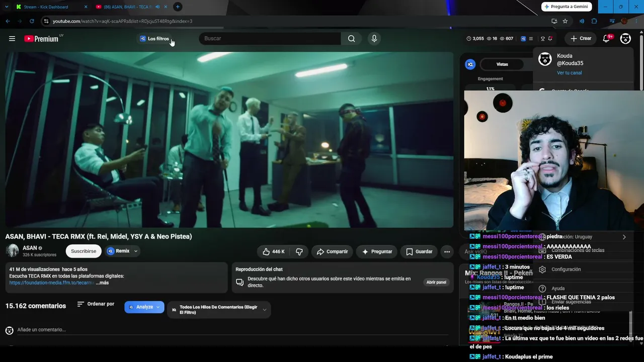Save the video with Guardar
Image resolution: width=644 pixels, height=362 pixels.
click(419, 251)
